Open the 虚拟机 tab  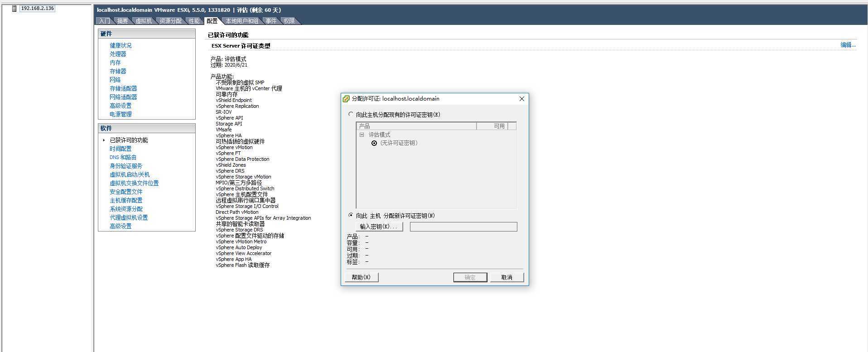[x=144, y=21]
